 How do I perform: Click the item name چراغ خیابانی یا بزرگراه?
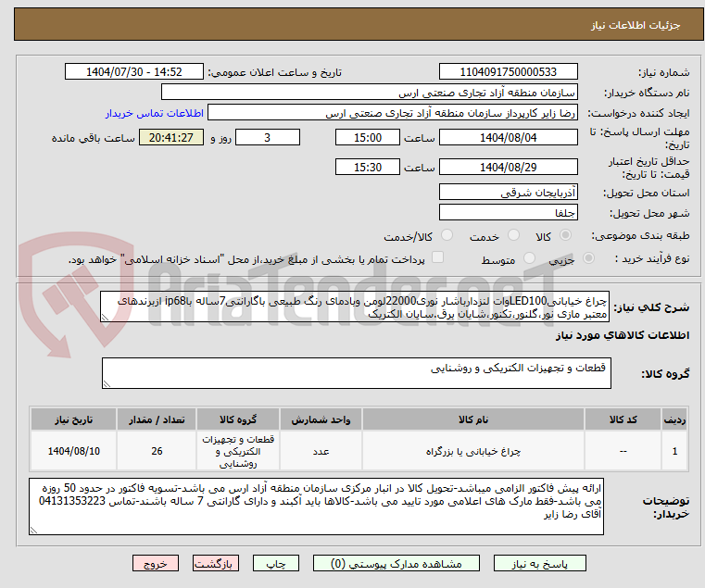point(473,451)
